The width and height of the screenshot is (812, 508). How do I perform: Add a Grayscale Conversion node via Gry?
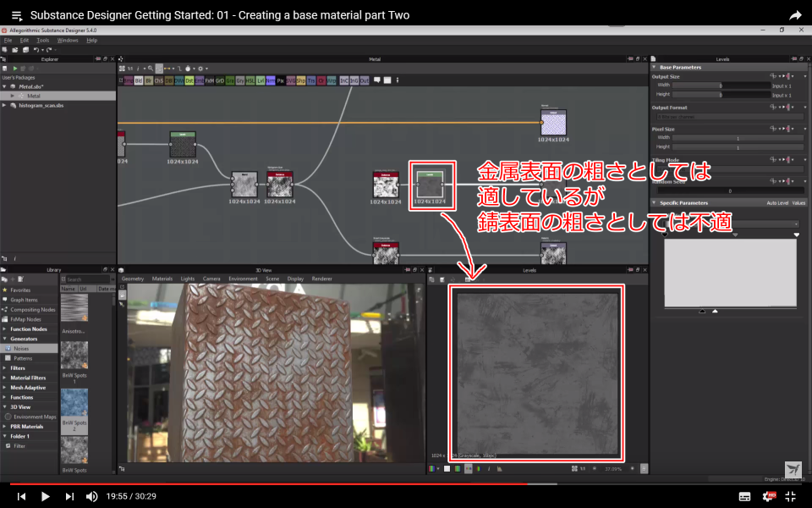point(240,81)
